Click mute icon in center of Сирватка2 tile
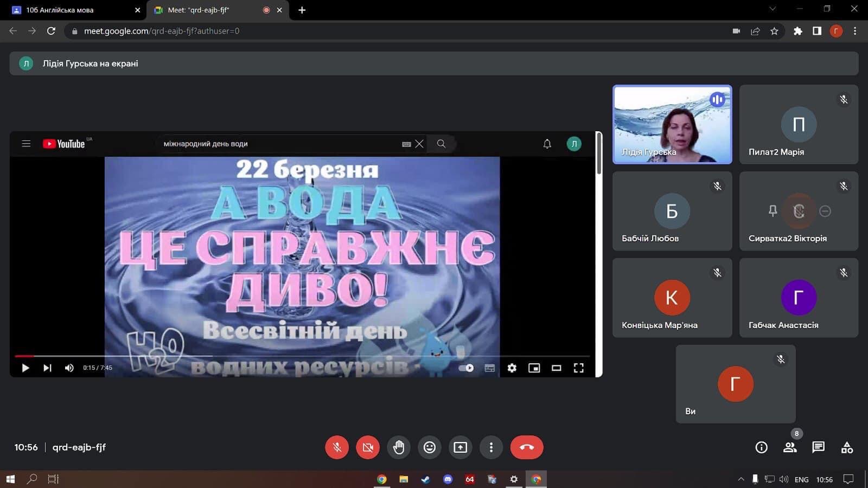The image size is (868, 488). (x=799, y=211)
